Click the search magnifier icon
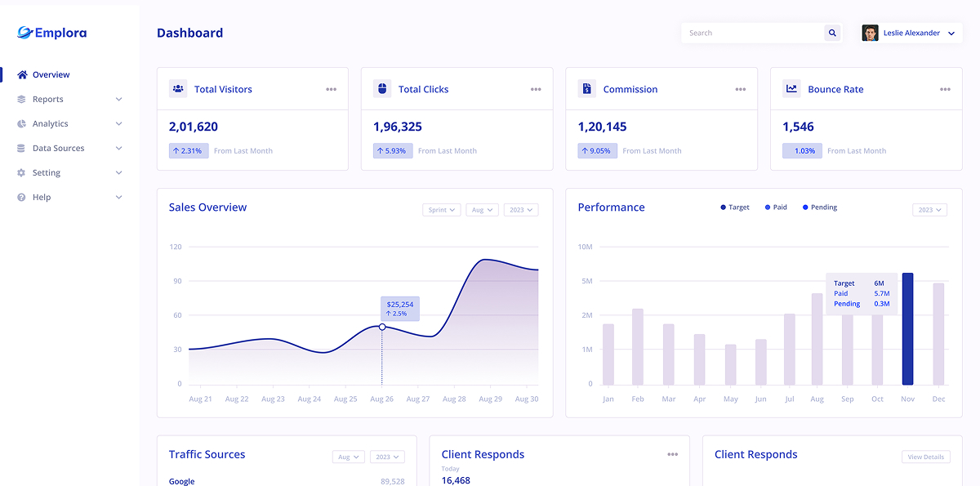This screenshot has height=486, width=980. click(831, 33)
